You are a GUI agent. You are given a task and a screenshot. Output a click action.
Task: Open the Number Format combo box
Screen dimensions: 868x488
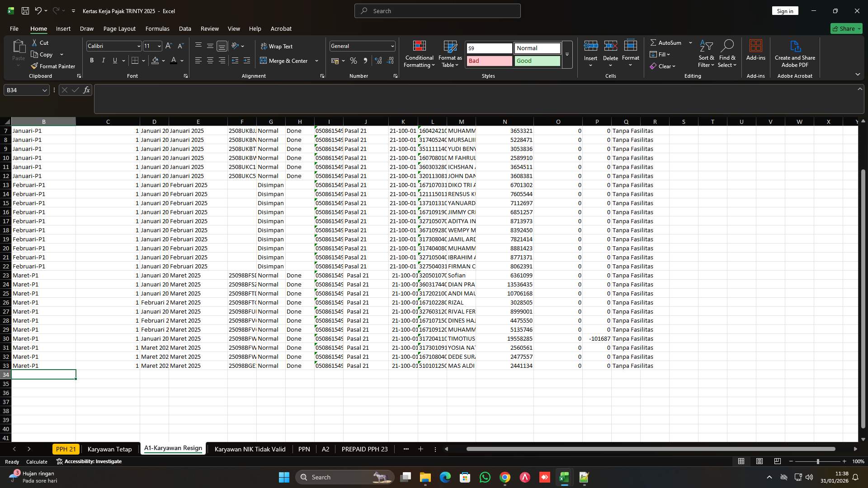pyautogui.click(x=362, y=46)
